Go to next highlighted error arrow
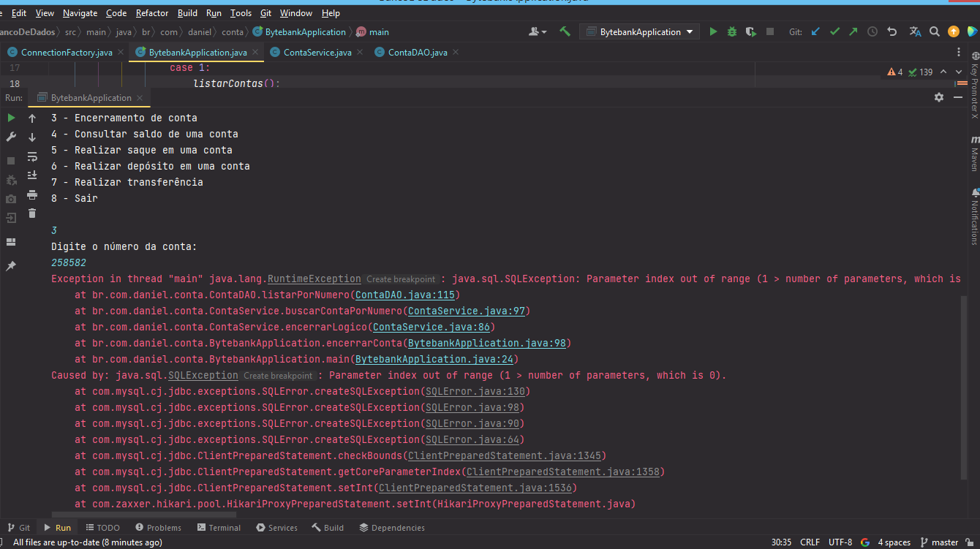980x549 pixels. 960,72
